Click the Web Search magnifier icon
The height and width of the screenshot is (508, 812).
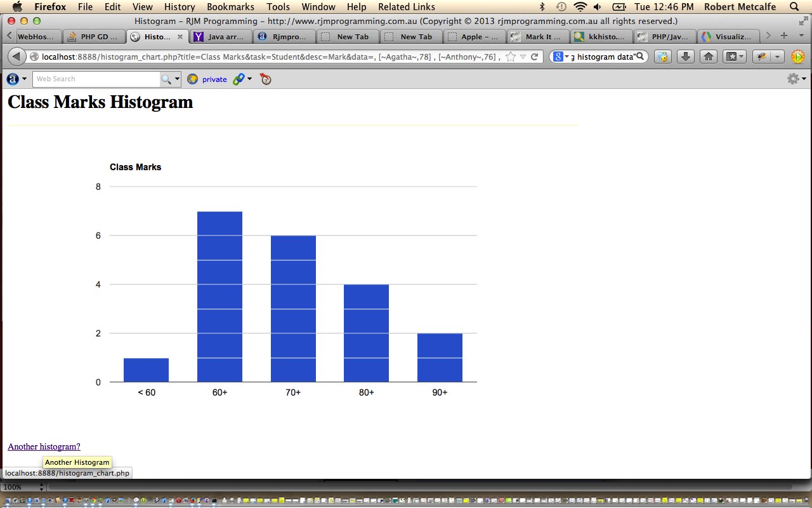[166, 79]
